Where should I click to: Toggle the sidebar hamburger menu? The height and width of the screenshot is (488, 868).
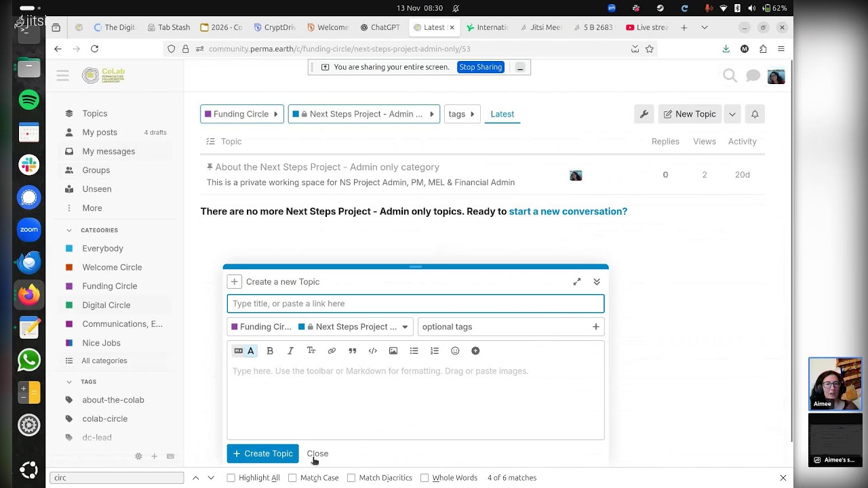(x=62, y=76)
